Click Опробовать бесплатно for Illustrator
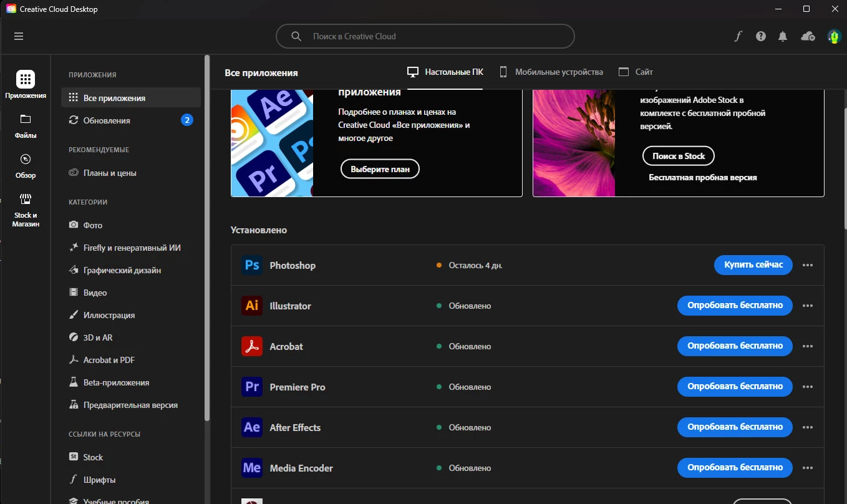The image size is (847, 504). pyautogui.click(x=735, y=306)
